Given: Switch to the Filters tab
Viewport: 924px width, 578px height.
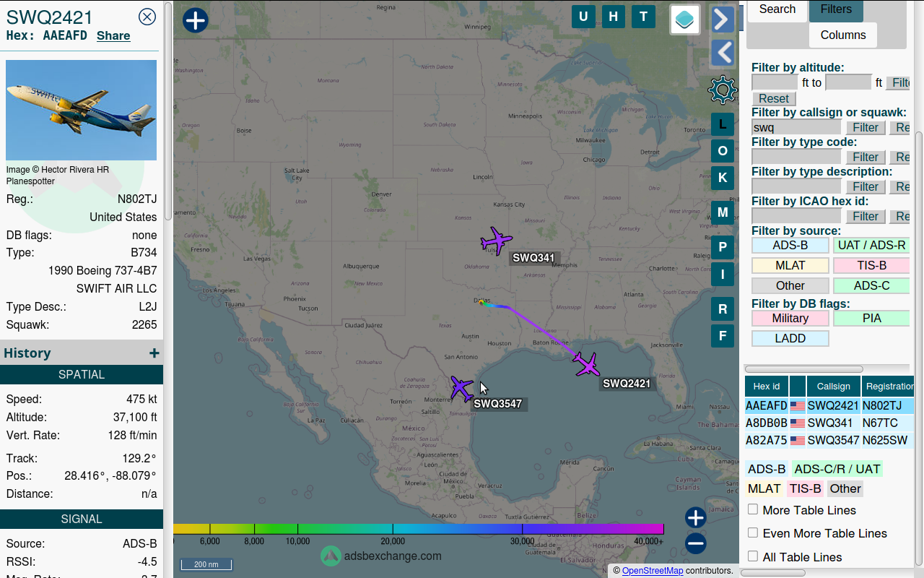Looking at the screenshot, I should pos(836,9).
